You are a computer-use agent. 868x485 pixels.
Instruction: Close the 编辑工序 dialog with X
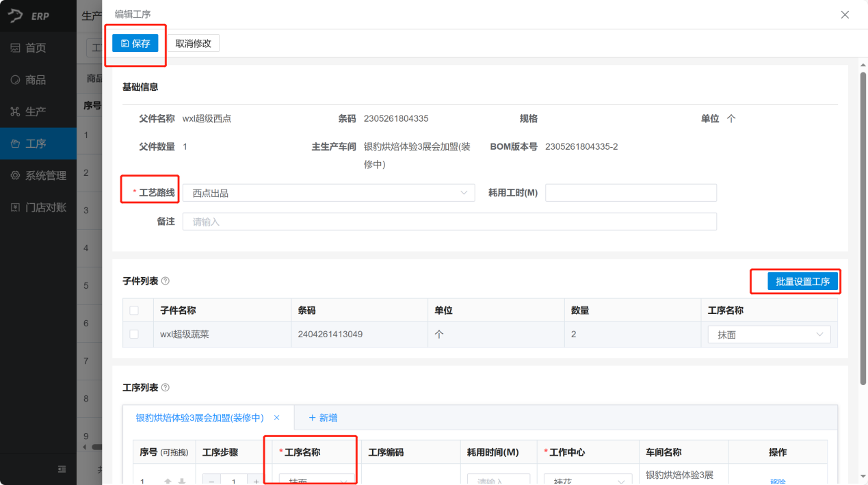(x=845, y=14)
